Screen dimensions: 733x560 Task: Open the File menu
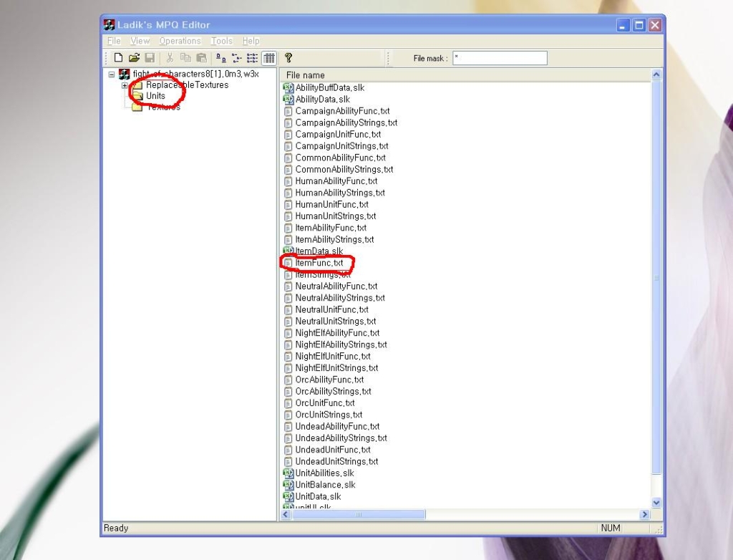pyautogui.click(x=114, y=41)
